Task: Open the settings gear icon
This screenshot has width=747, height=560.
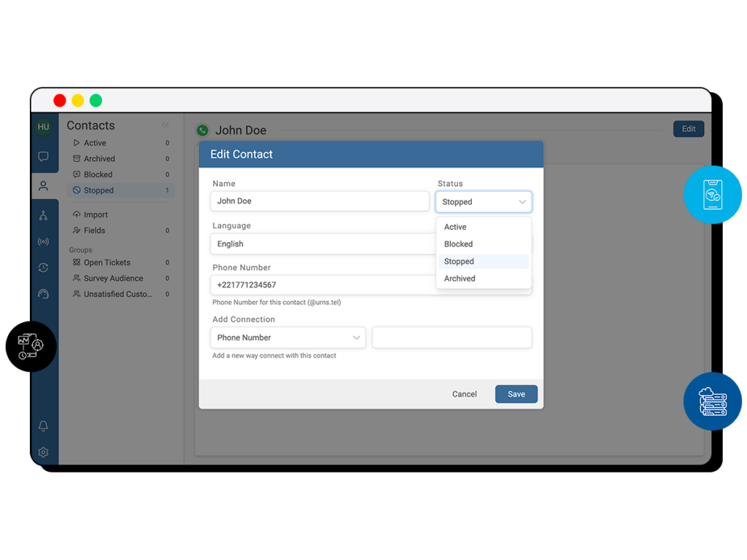Action: coord(43,452)
